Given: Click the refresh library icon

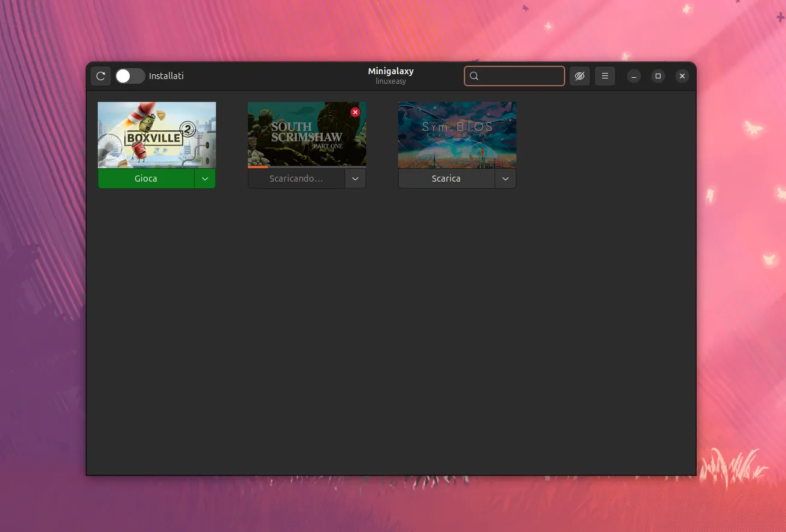Looking at the screenshot, I should pos(101,76).
